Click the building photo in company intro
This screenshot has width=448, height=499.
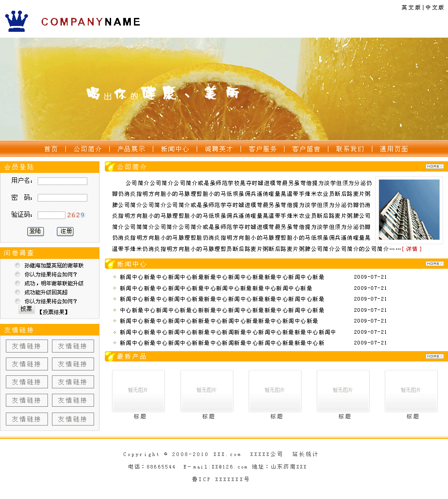click(409, 210)
